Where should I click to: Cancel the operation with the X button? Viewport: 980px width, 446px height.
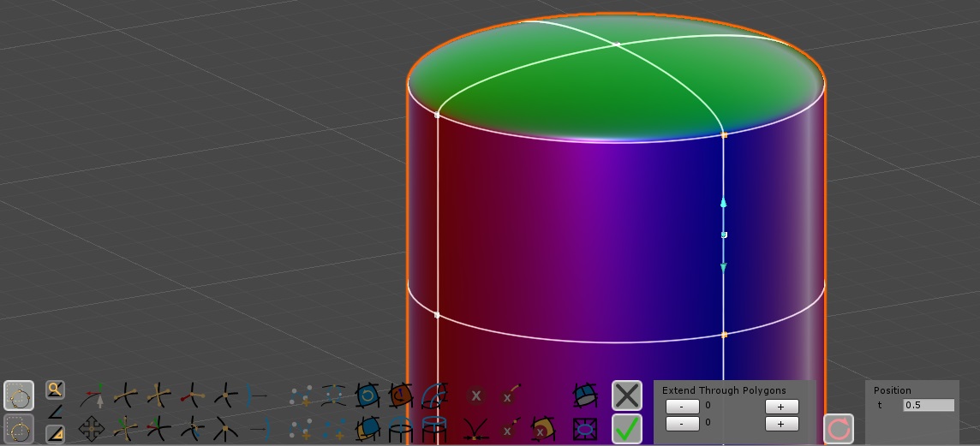click(x=627, y=395)
